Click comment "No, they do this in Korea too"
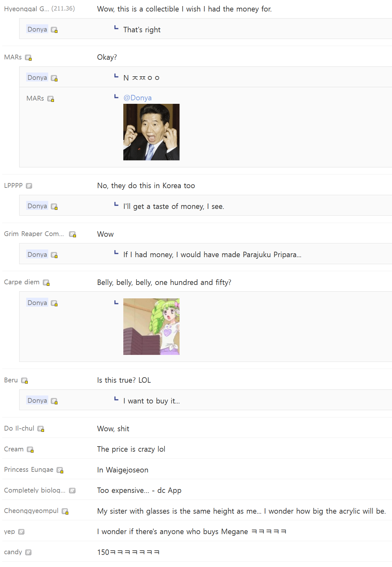Image resolution: width=392 pixels, height=567 pixels. click(146, 186)
